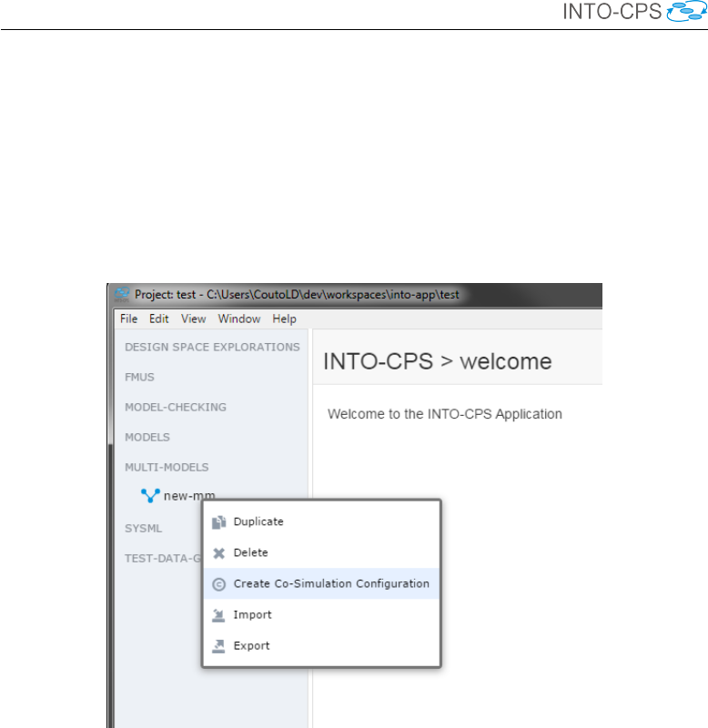This screenshot has height=728, width=708.
Task: Choose Export from the context menu
Action: 321,646
